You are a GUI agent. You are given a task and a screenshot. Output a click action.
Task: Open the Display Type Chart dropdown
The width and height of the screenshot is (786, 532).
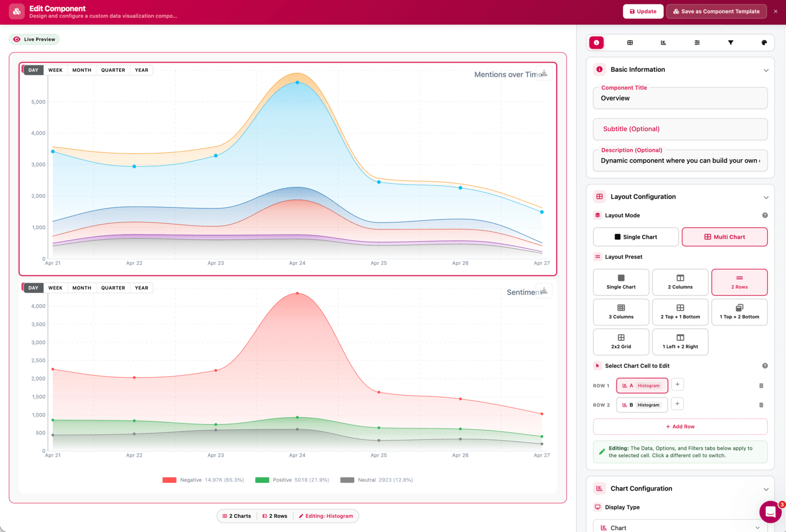tap(680, 527)
